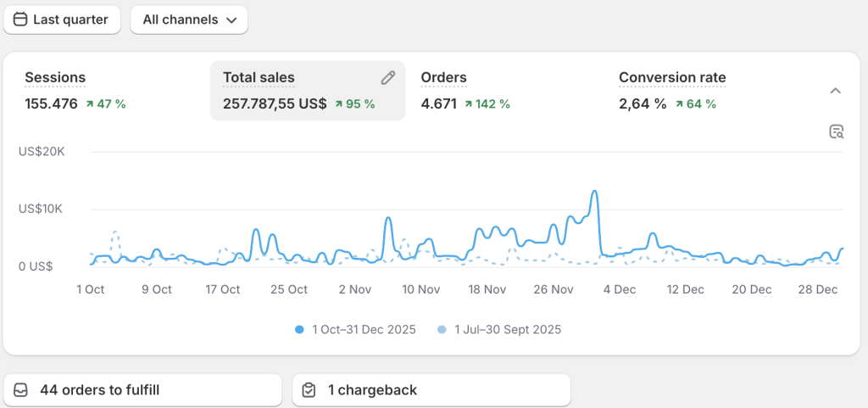Click the sales peak near early December
868x408 pixels.
tap(595, 192)
